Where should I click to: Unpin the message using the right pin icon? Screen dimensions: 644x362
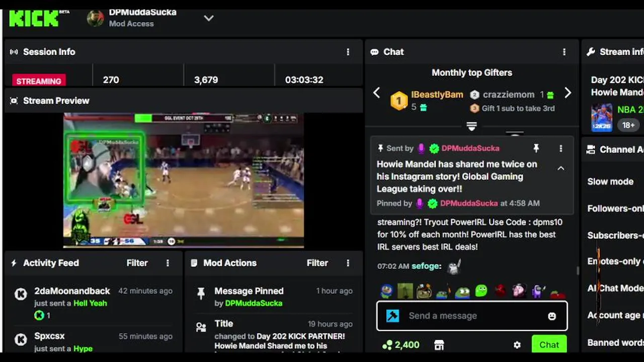coord(536,148)
